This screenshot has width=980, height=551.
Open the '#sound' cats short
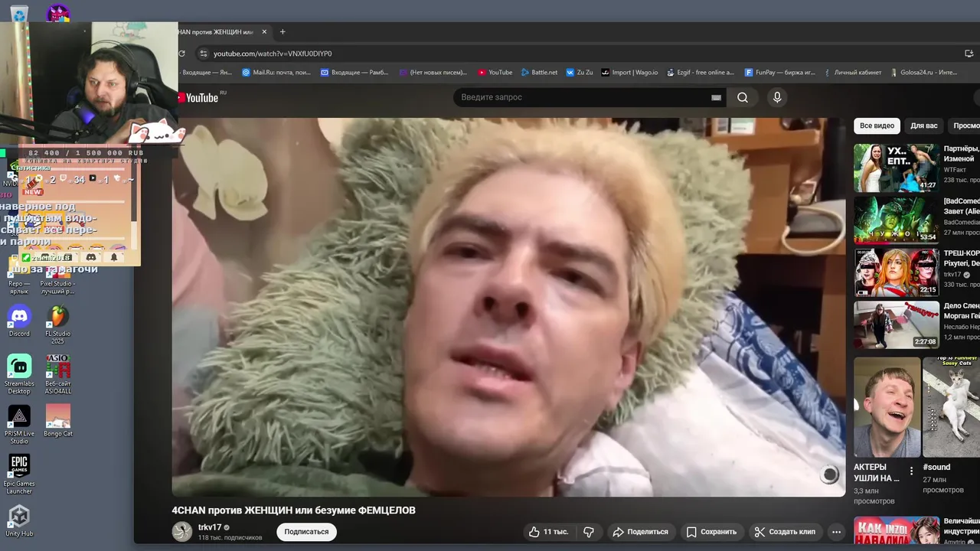point(952,407)
